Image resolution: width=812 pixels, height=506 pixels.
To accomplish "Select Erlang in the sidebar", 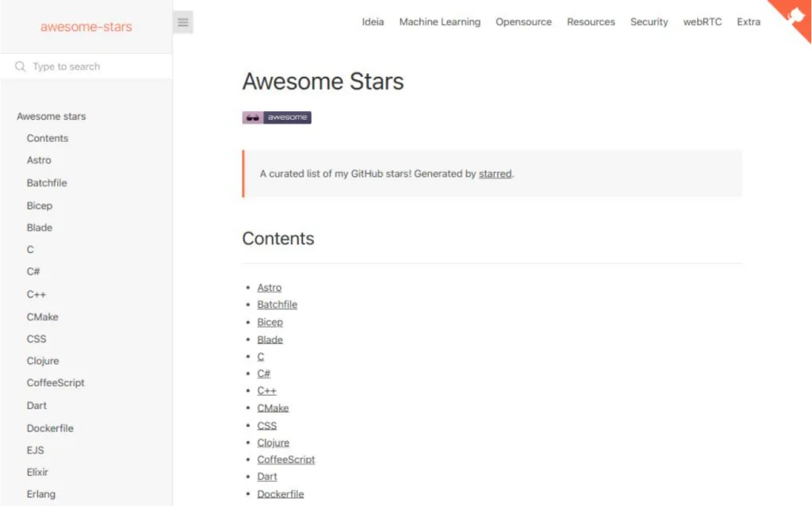I will pos(40,494).
